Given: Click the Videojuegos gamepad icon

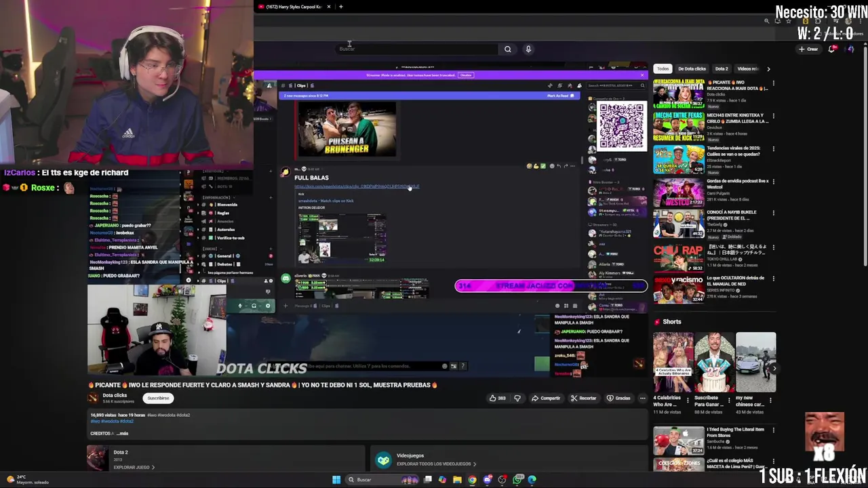Looking at the screenshot, I should point(384,460).
